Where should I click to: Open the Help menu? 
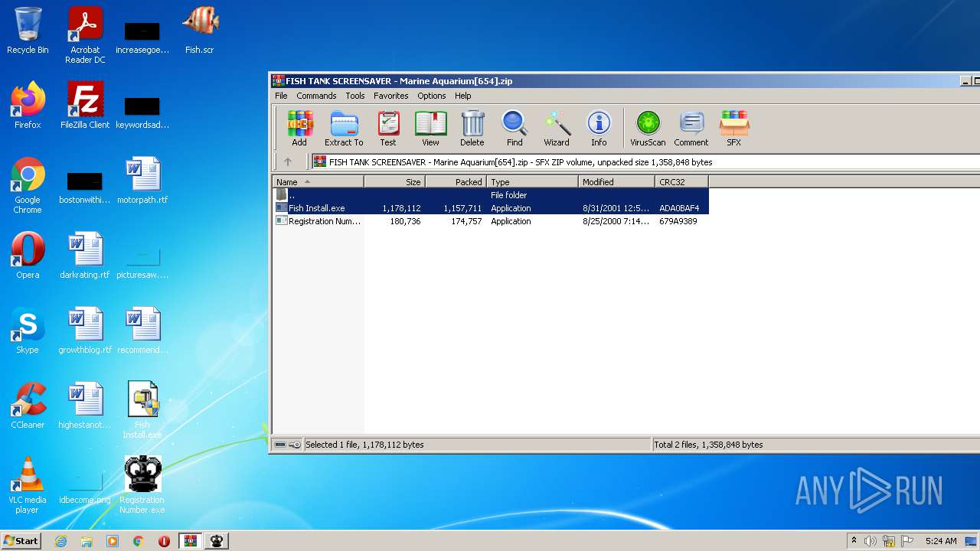pyautogui.click(x=463, y=96)
